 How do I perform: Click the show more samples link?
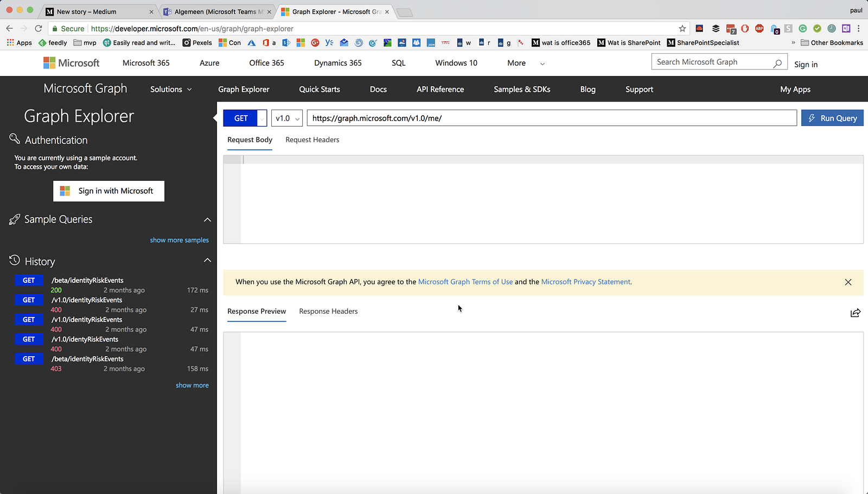pyautogui.click(x=179, y=240)
